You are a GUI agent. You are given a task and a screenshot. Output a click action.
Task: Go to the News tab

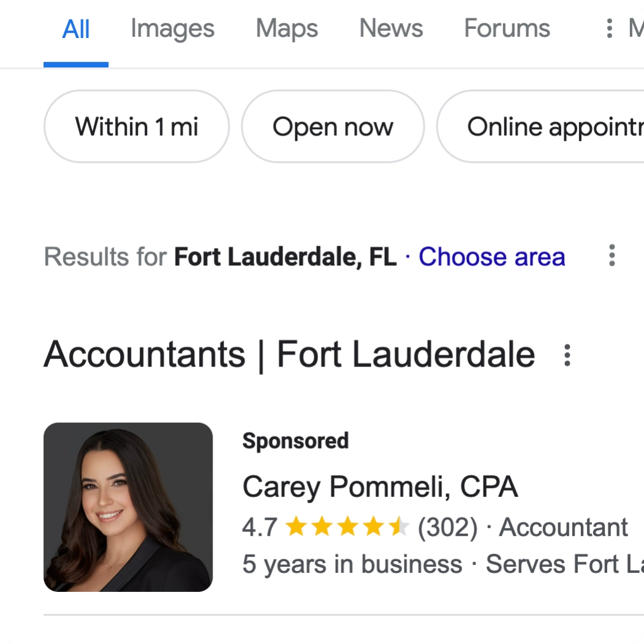click(391, 29)
